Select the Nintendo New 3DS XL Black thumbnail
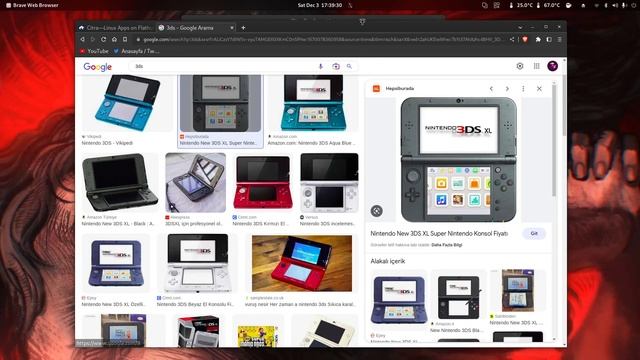This screenshot has height=360, width=640. coord(120,183)
